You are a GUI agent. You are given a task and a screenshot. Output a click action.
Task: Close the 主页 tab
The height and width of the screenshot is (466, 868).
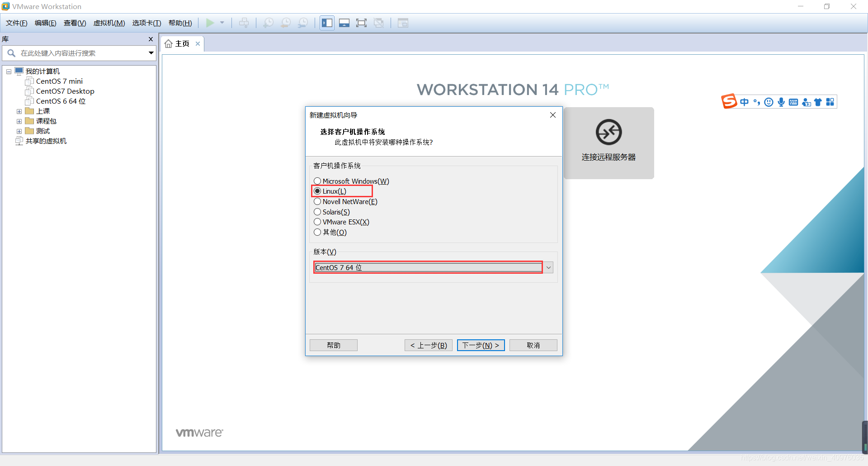(x=198, y=44)
